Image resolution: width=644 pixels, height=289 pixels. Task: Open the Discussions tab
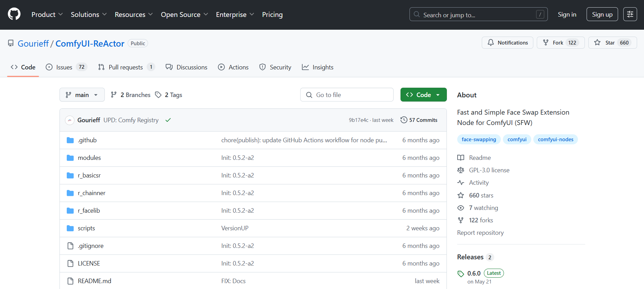point(186,67)
